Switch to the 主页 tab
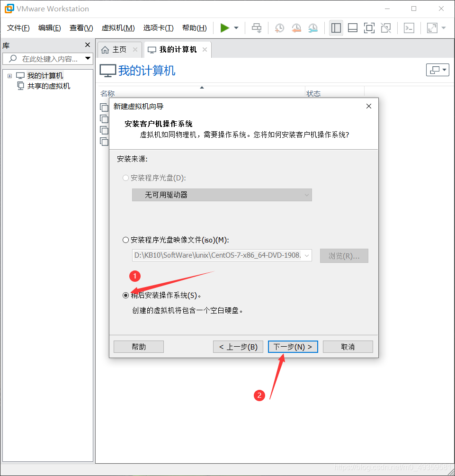Viewport: 455px width, 476px height. point(119,49)
